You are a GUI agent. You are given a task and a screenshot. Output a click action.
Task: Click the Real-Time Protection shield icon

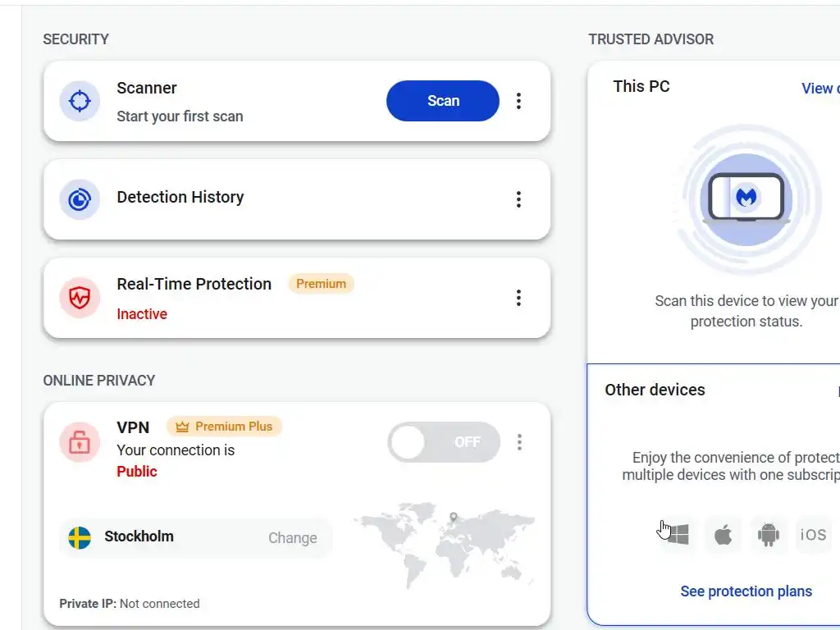coord(80,298)
